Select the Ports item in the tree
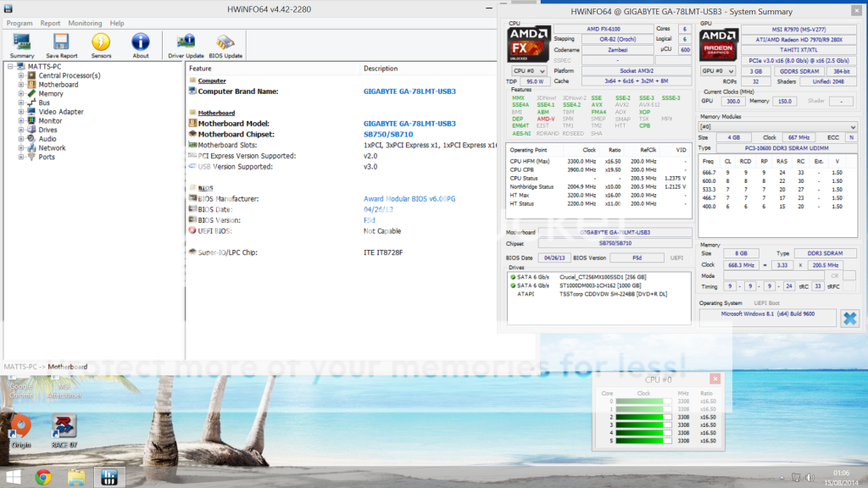868x488 pixels. click(47, 157)
